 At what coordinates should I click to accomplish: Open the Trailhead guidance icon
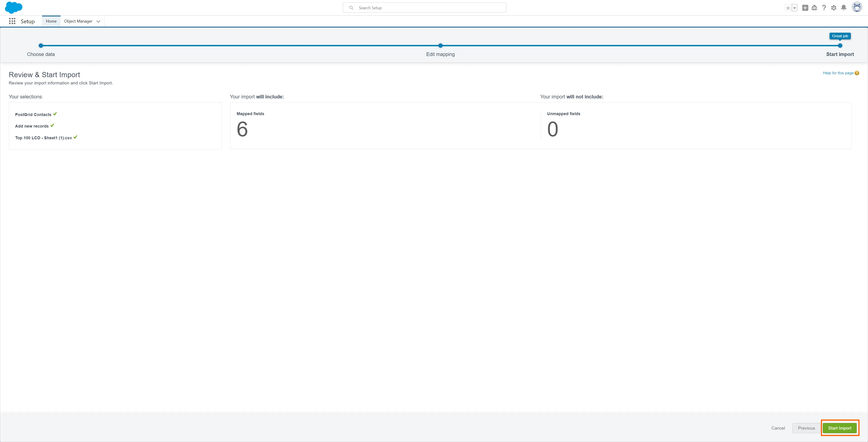tap(814, 8)
